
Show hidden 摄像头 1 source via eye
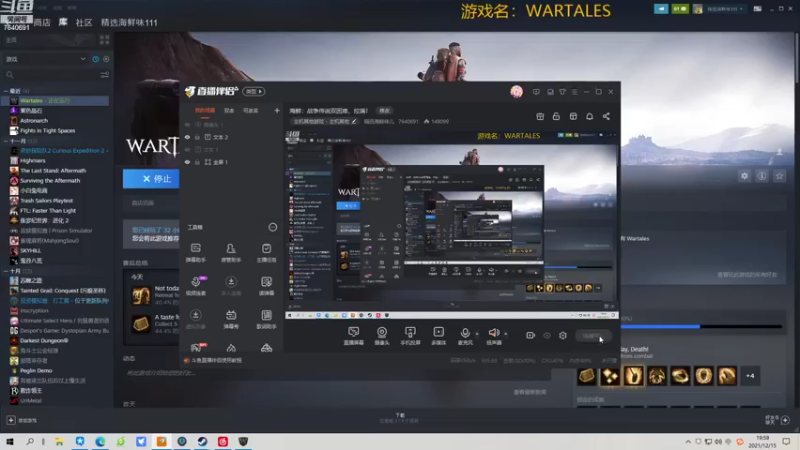(x=187, y=124)
